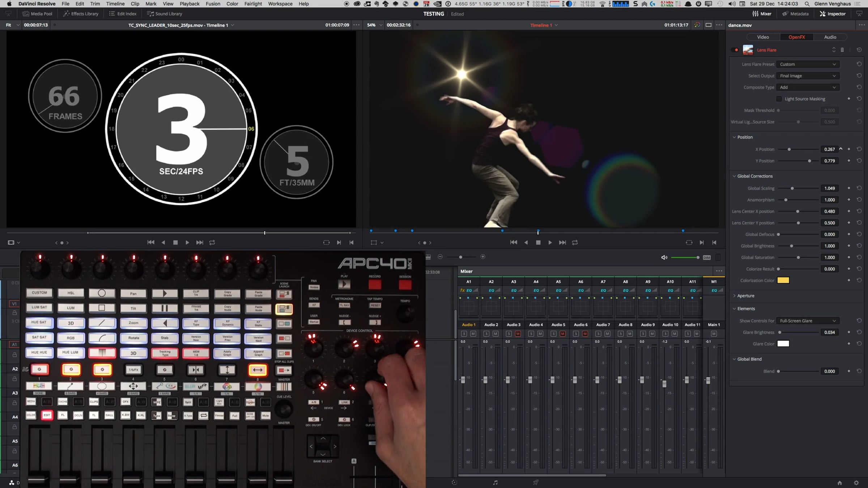
Task: Switch to the Audio inspector tab
Action: (830, 37)
